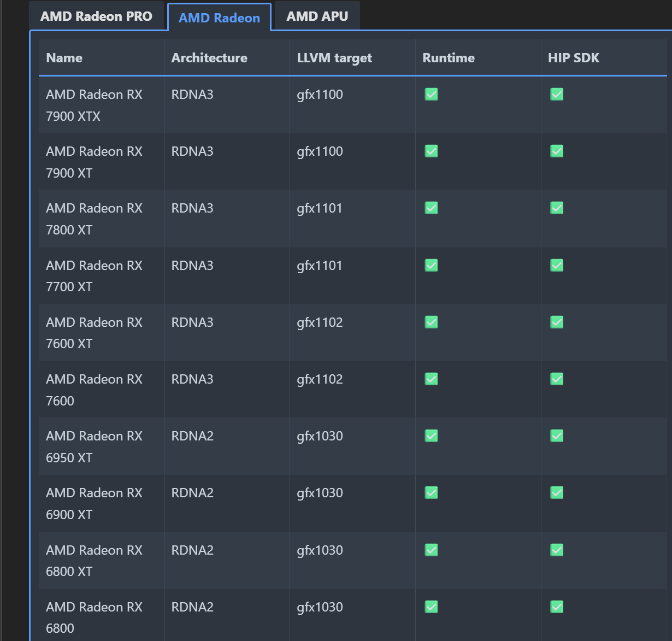The image size is (672, 641).
Task: Click gfx1101 in the RX 7800 XT row
Action: tap(320, 208)
